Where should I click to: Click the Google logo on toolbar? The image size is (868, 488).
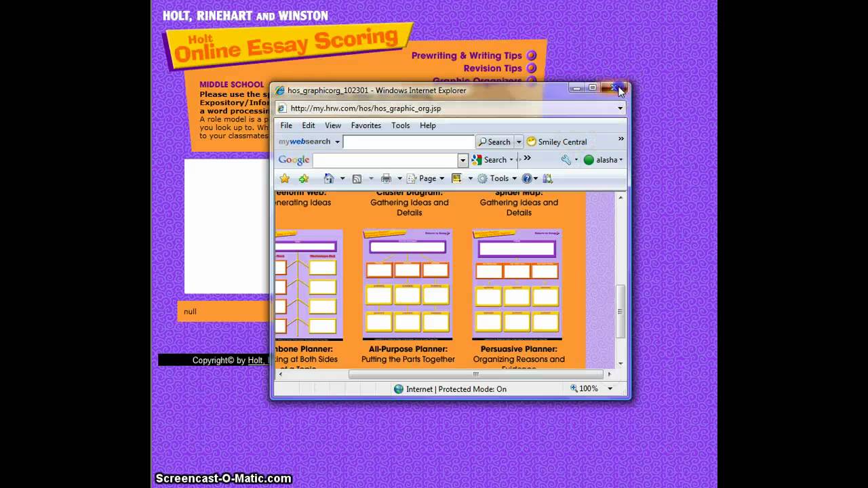(x=294, y=160)
